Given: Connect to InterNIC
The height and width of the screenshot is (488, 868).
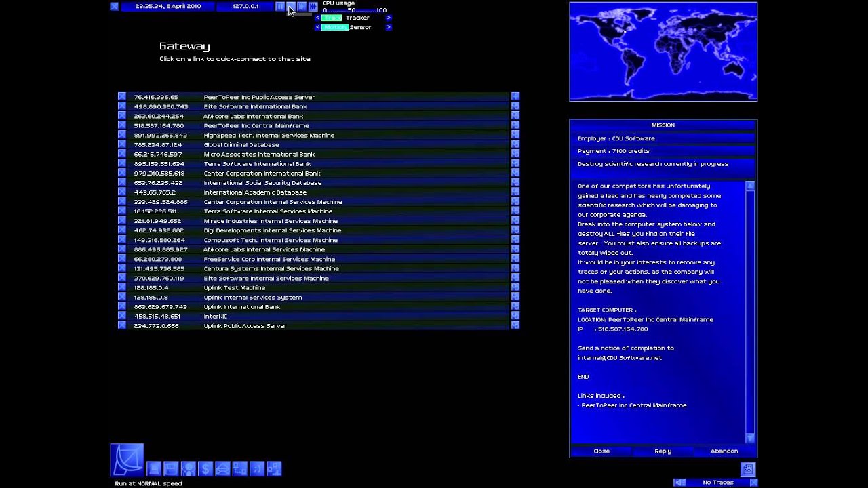Looking at the screenshot, I should [x=317, y=316].
